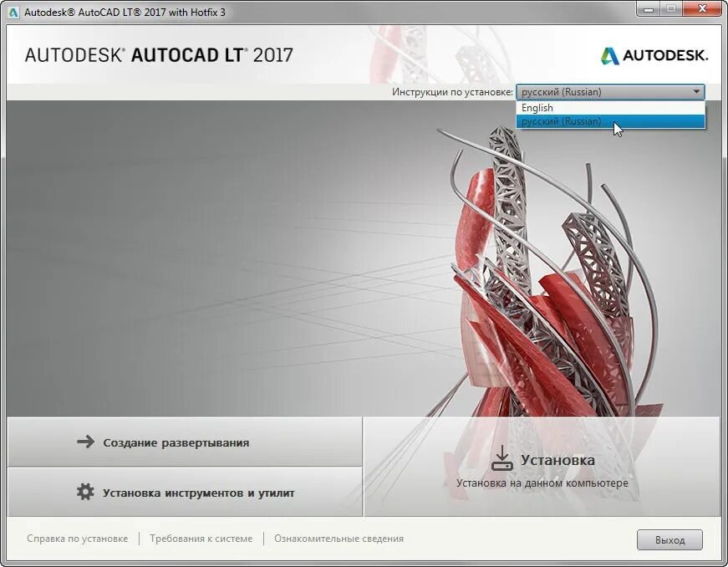Image resolution: width=728 pixels, height=567 pixels.
Task: Click the gear icon for tools and utilities
Action: [x=85, y=492]
